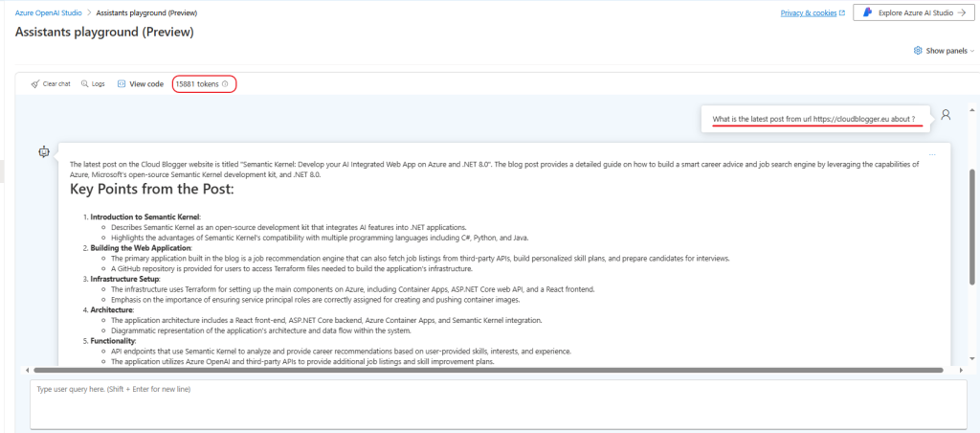Click the Introduction to Semantic Kernel item
The image size is (980, 433).
click(145, 216)
